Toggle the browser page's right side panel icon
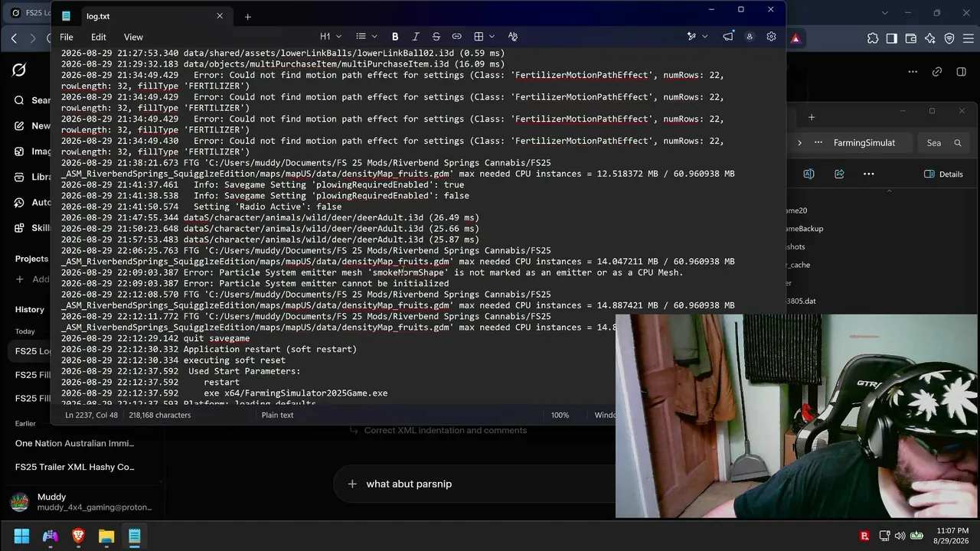980x551 pixels. click(x=962, y=71)
